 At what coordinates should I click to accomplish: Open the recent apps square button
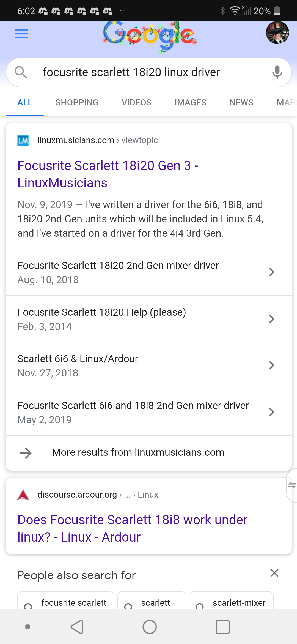(x=222, y=627)
